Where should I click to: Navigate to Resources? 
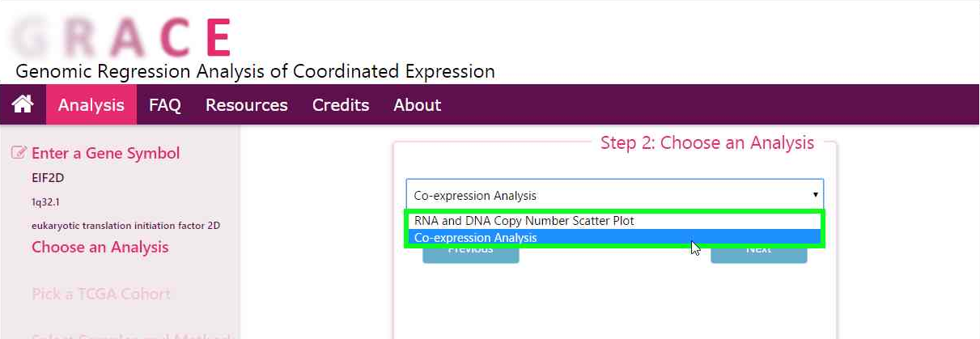pyautogui.click(x=246, y=105)
